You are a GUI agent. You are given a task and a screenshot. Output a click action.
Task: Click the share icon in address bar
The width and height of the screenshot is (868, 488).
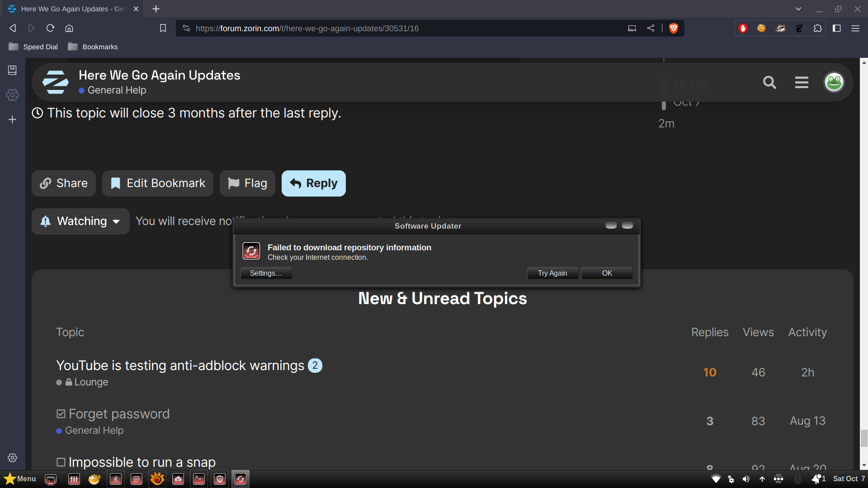[x=651, y=28]
